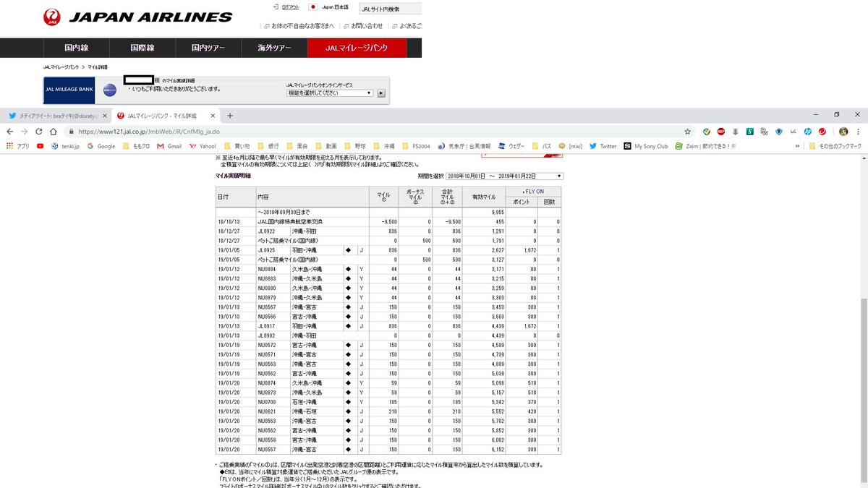Select the 国内線 navigation tab
Screen dimensions: 868x488
tap(76, 48)
